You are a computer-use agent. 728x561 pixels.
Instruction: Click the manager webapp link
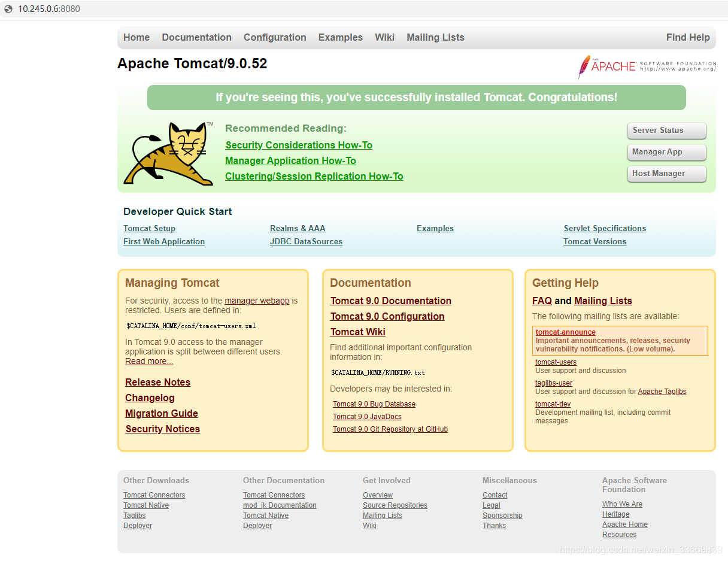point(257,301)
